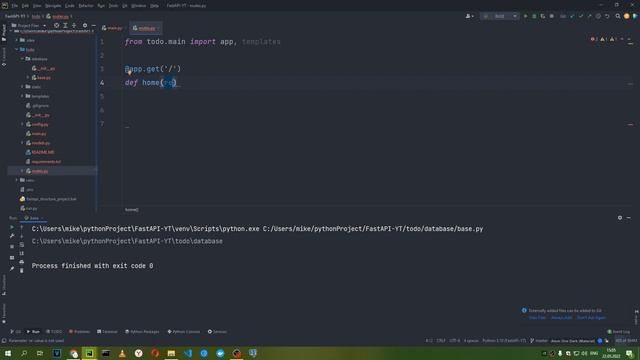Open the TODO tool window tab
This screenshot has height=360, width=640.
coord(54,332)
